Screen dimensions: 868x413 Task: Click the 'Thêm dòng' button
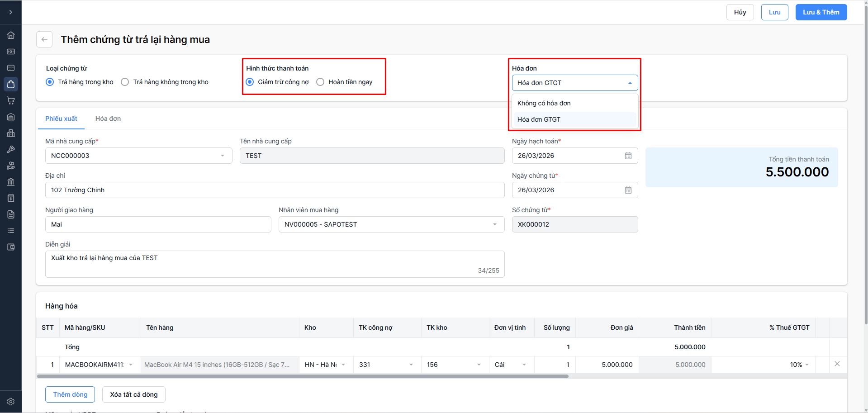[70, 394]
